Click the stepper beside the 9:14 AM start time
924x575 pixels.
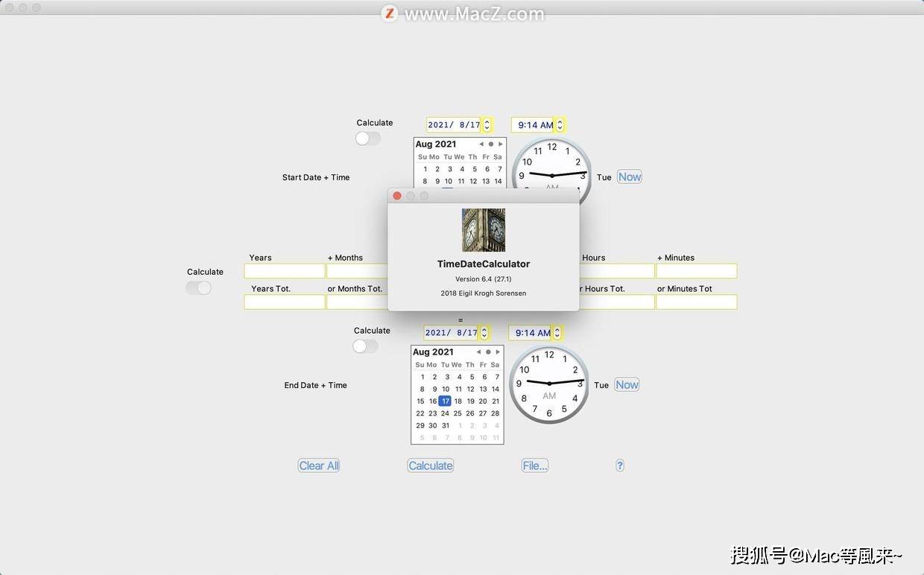[560, 124]
